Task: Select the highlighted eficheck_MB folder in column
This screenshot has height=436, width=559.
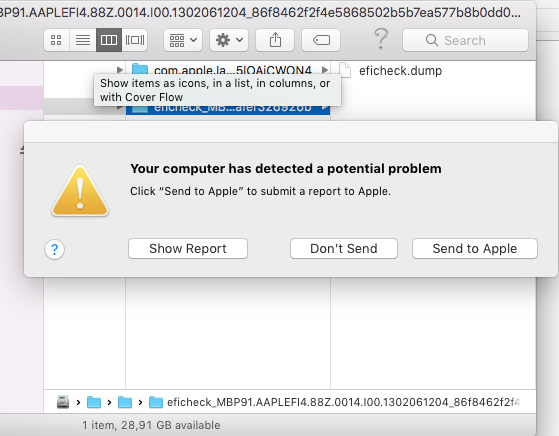Action: (228, 107)
